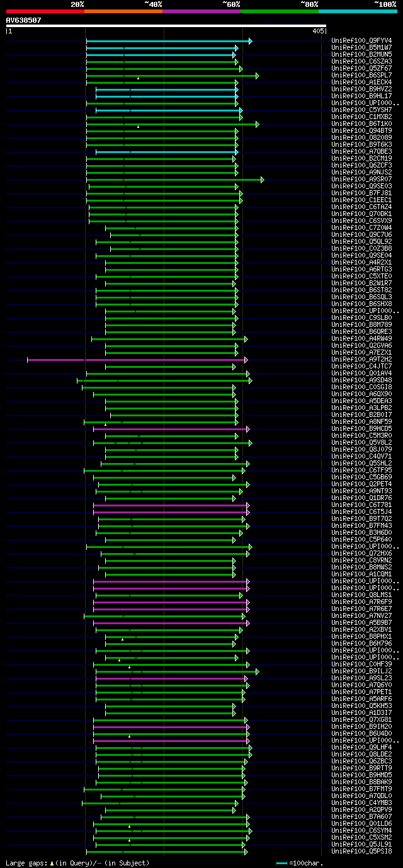Select the UniRef100_A9T2H2 label
The height and width of the screenshot is (868, 403).
click(x=361, y=360)
